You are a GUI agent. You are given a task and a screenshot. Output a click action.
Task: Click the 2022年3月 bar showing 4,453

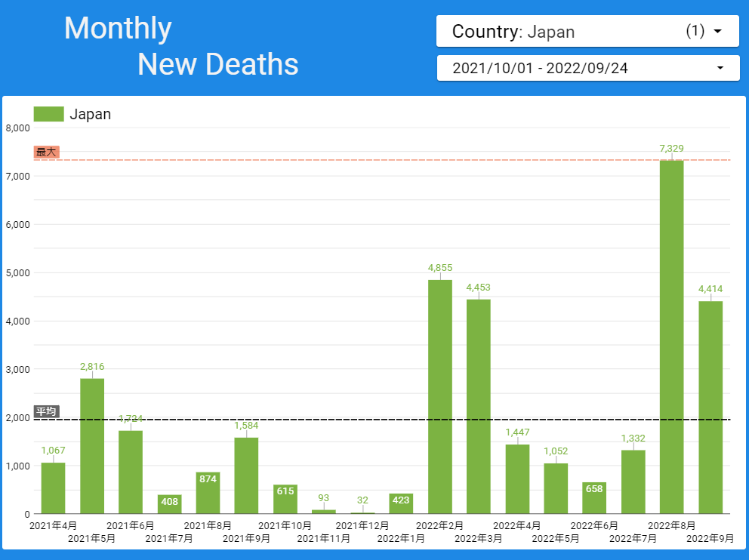click(479, 407)
